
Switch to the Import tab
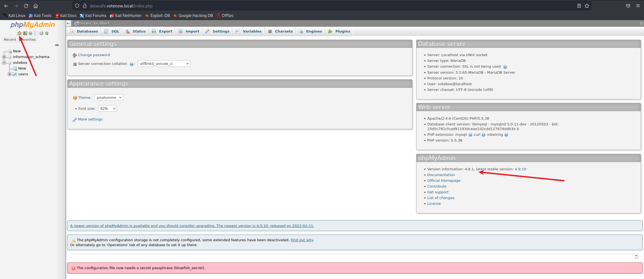pyautogui.click(x=189, y=31)
